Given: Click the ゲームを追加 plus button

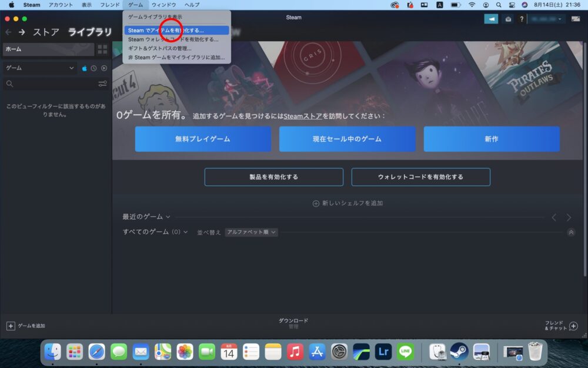Looking at the screenshot, I should (25, 326).
